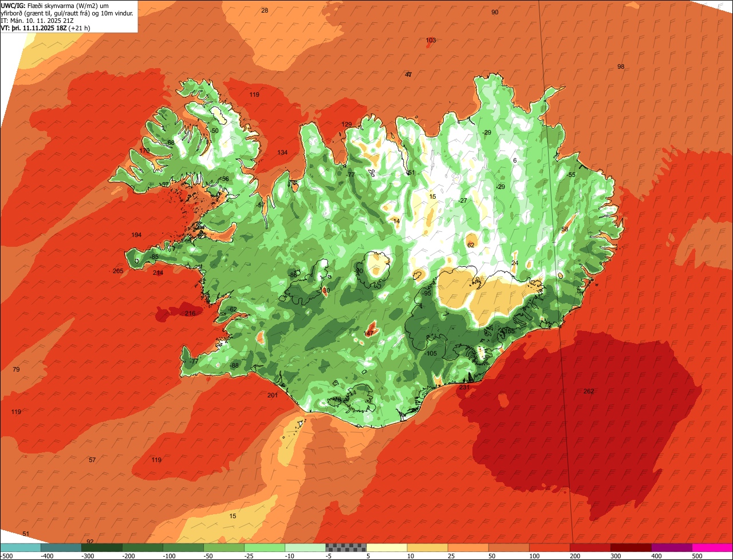Click the '147' value on the southern highlands red spot

369,334
